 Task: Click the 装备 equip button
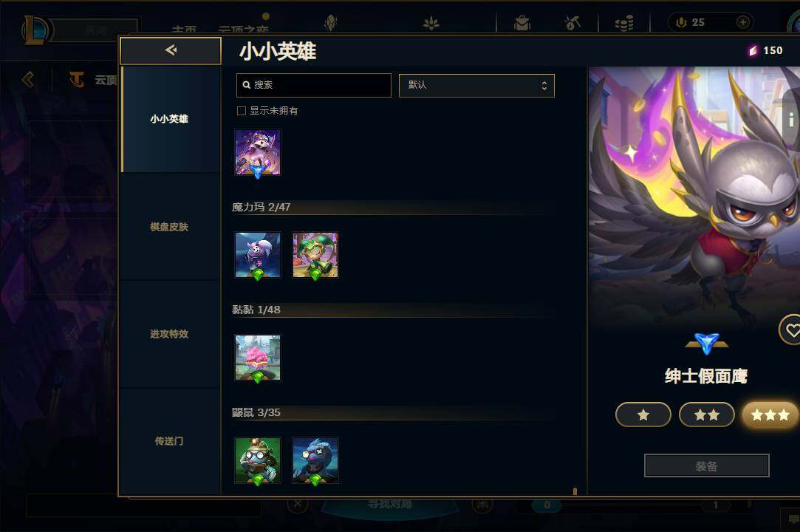(707, 465)
